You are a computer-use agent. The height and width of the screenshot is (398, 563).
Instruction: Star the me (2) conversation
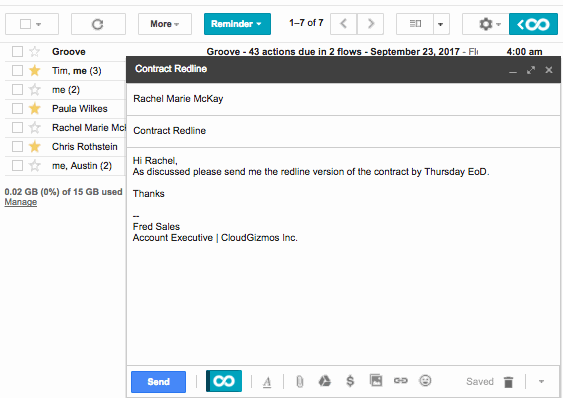pyautogui.click(x=34, y=89)
